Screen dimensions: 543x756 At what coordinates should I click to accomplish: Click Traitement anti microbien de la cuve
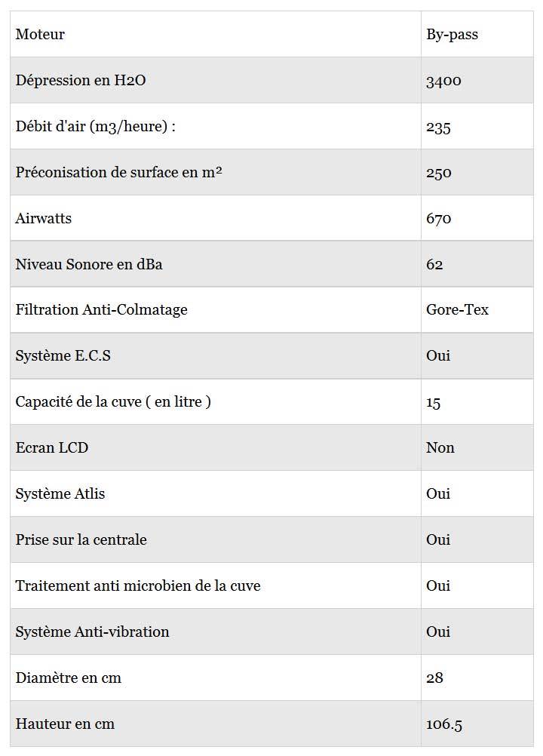tap(138, 585)
